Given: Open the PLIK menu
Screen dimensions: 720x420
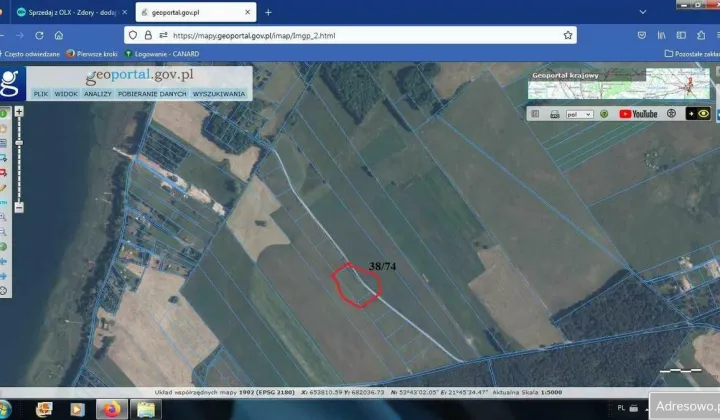Looking at the screenshot, I should (40, 94).
